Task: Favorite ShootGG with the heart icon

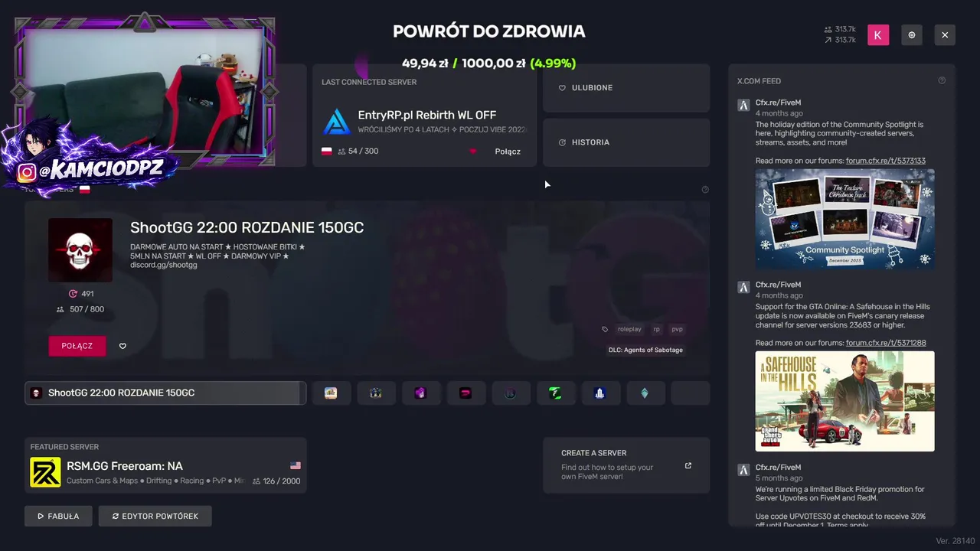Action: coord(122,346)
